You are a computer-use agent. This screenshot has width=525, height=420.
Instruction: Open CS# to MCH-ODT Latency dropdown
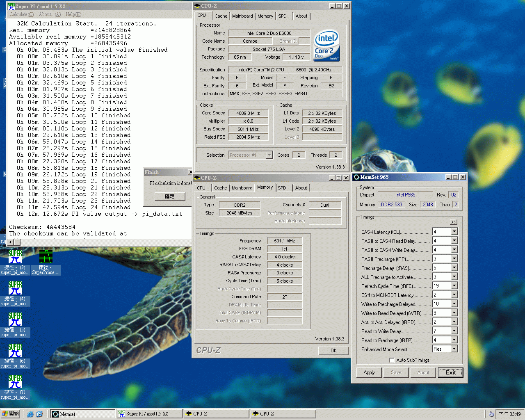[x=454, y=295]
